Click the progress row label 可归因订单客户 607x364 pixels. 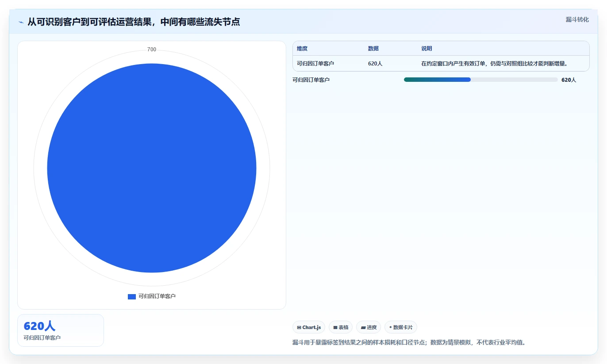[x=311, y=80]
